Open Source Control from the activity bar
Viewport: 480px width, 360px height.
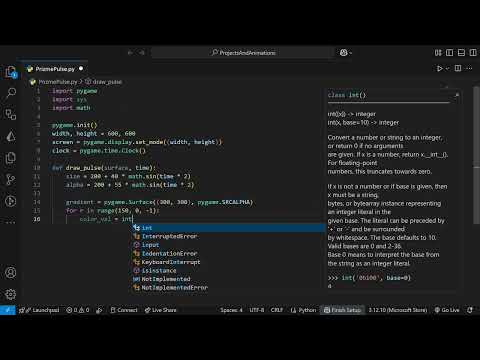click(x=11, y=180)
